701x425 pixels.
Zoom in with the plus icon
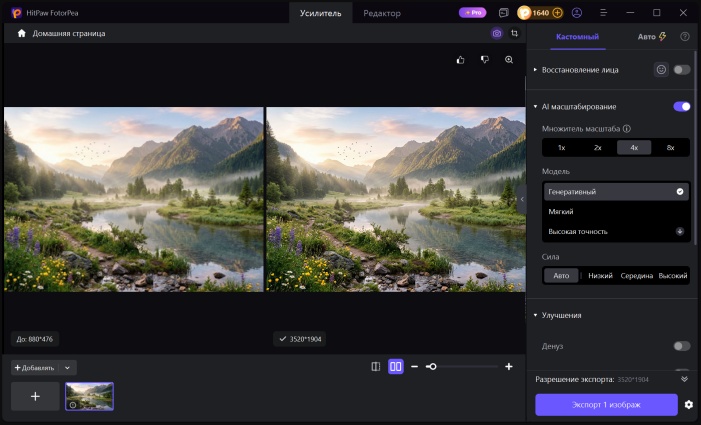(x=509, y=367)
